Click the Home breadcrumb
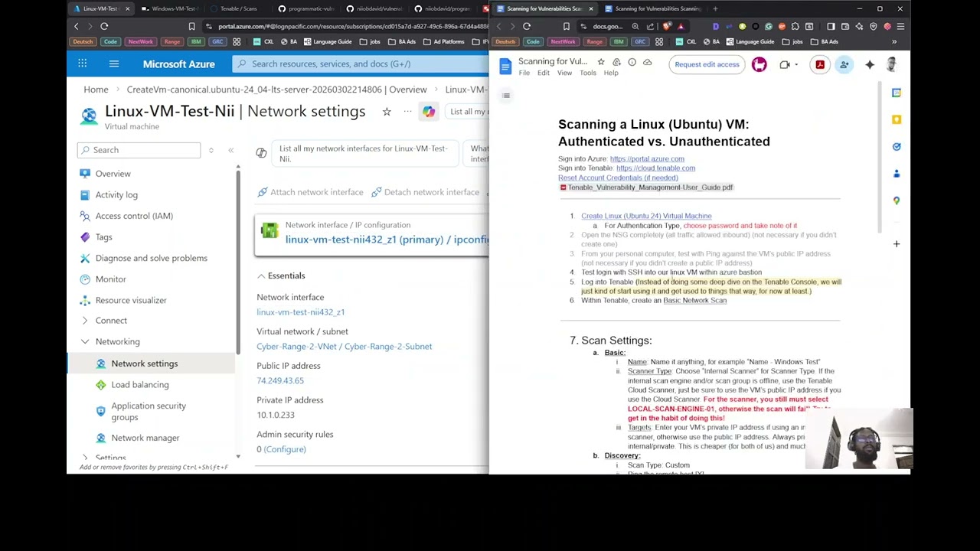This screenshot has width=980, height=551. click(x=96, y=90)
